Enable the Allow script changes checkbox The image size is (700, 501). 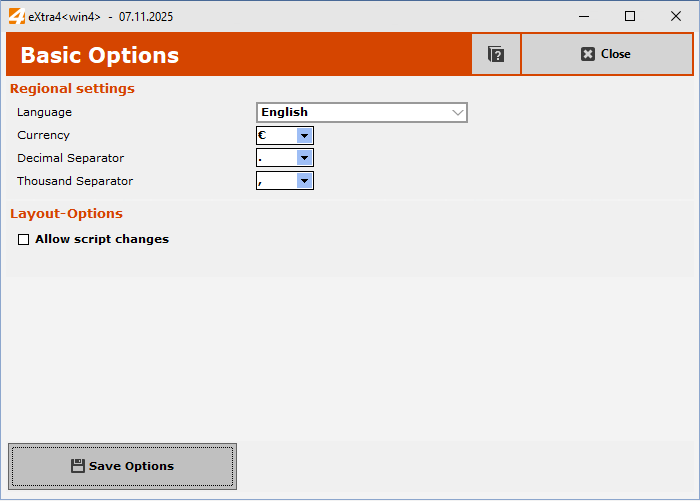click(24, 240)
